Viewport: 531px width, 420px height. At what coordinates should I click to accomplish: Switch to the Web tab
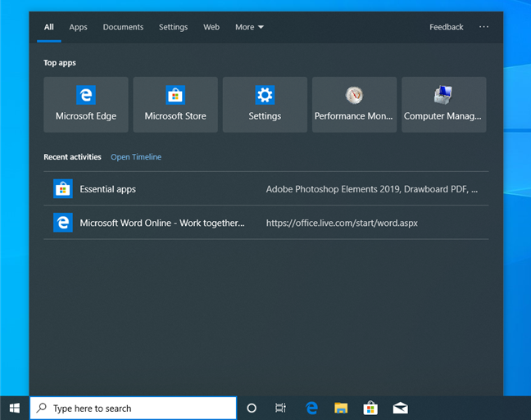click(x=211, y=27)
